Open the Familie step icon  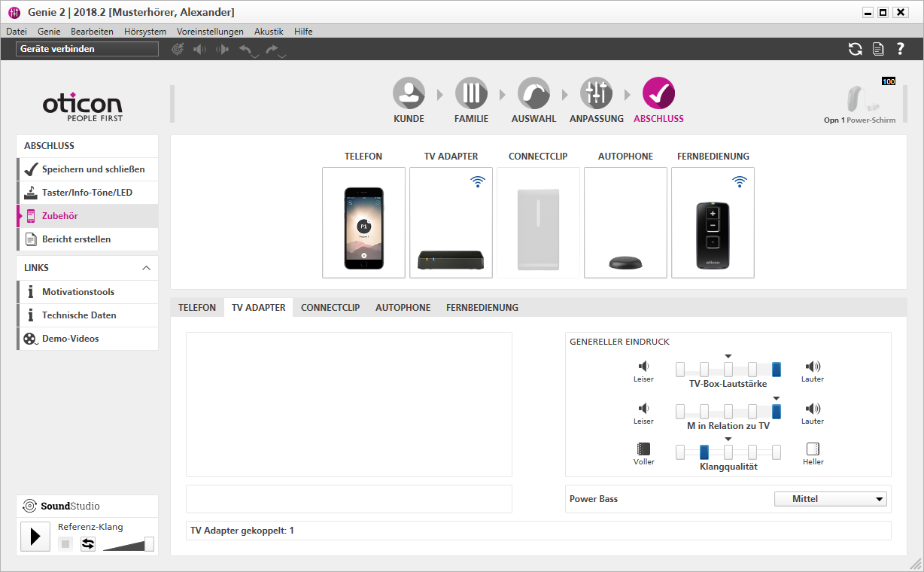(471, 93)
